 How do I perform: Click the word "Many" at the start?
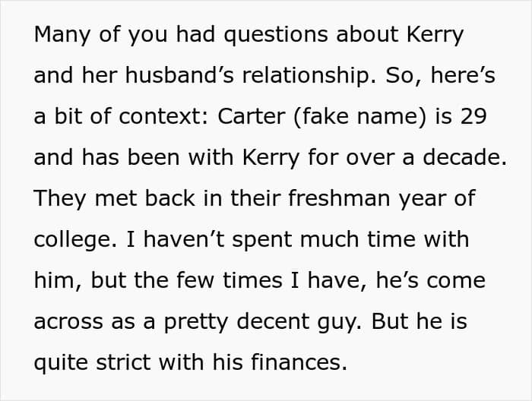point(62,35)
